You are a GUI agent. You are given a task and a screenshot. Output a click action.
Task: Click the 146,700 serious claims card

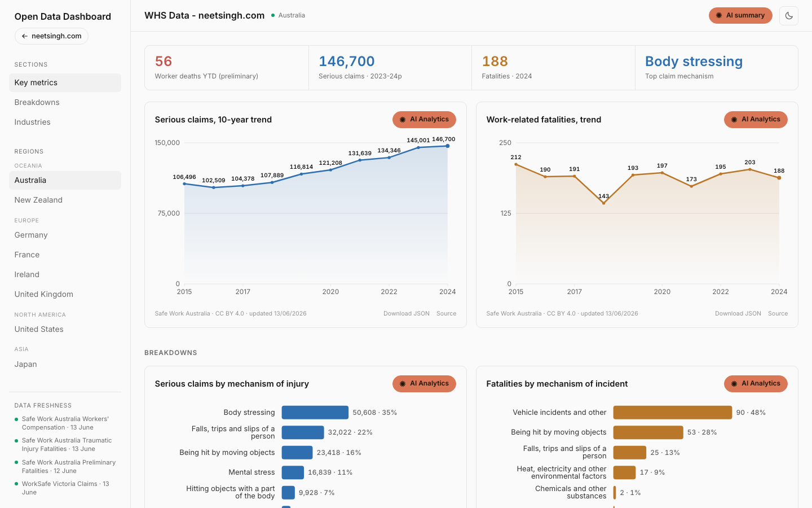pyautogui.click(x=390, y=68)
